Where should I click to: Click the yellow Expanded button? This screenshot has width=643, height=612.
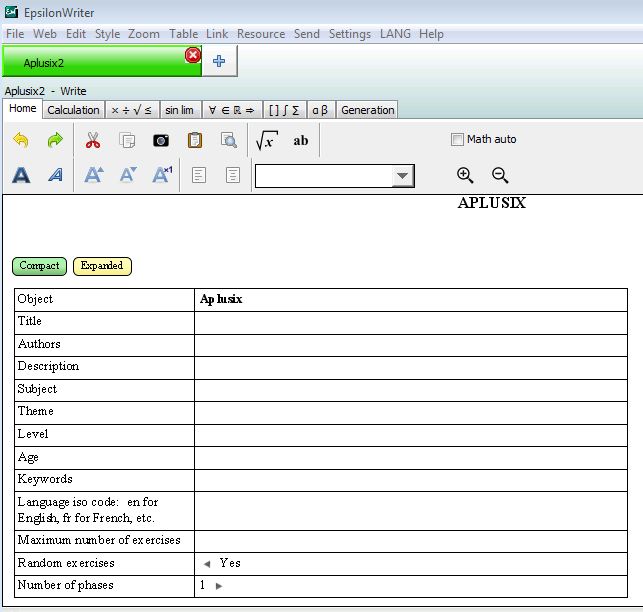102,266
